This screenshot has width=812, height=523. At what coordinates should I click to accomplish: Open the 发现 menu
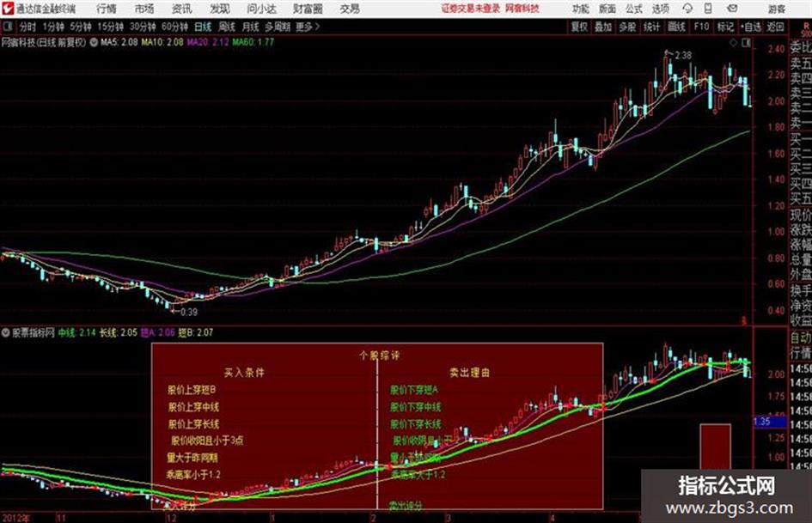220,9
